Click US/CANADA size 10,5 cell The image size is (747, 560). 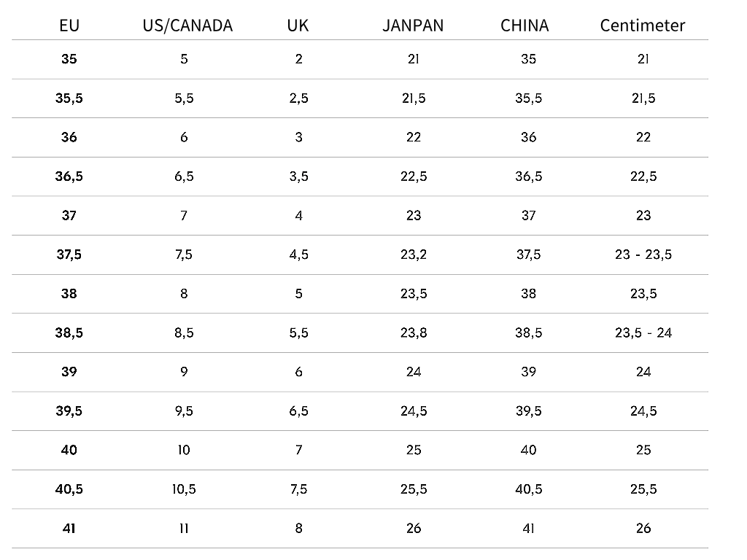coord(184,489)
